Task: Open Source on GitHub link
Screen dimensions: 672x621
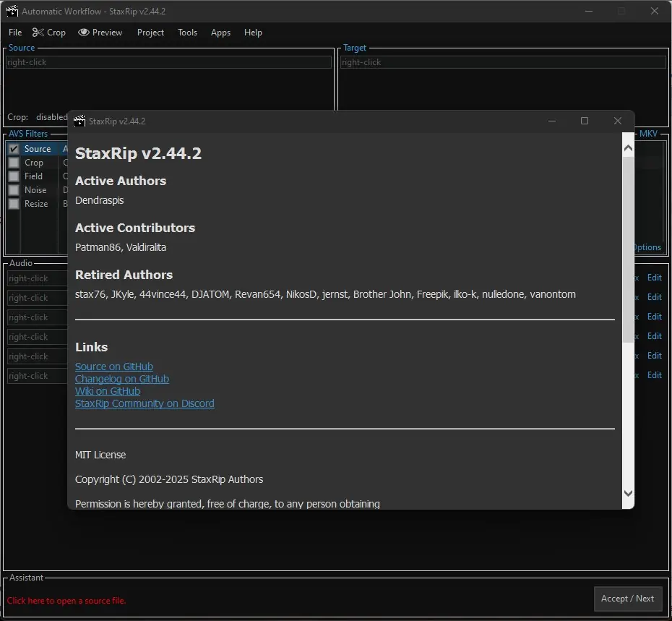Action: pos(114,367)
